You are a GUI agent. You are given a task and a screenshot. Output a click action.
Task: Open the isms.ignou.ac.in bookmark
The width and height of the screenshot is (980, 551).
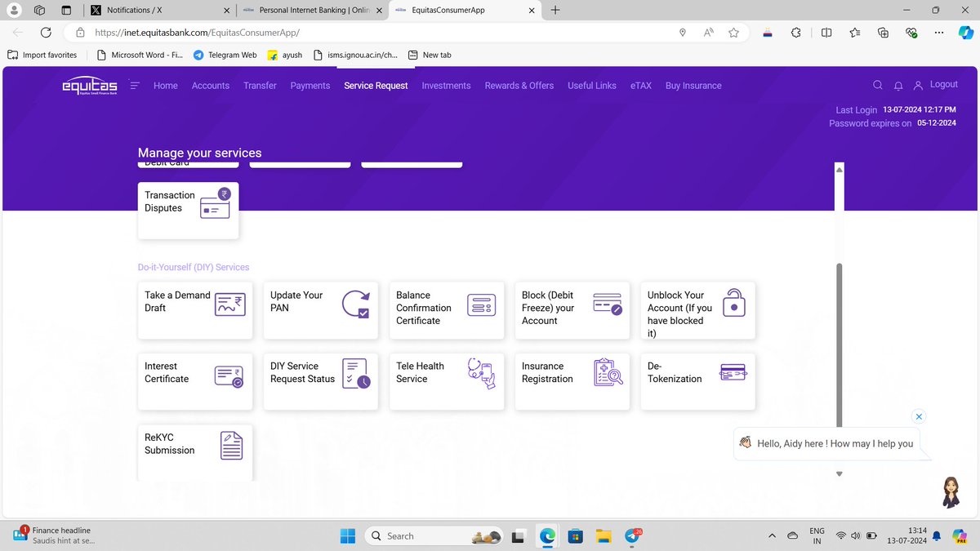358,55
